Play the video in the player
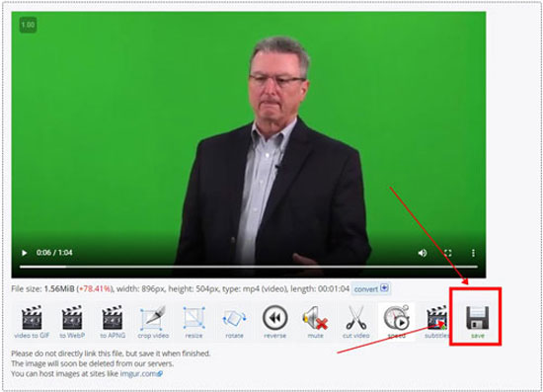Image resolution: width=543 pixels, height=392 pixels. (x=25, y=253)
